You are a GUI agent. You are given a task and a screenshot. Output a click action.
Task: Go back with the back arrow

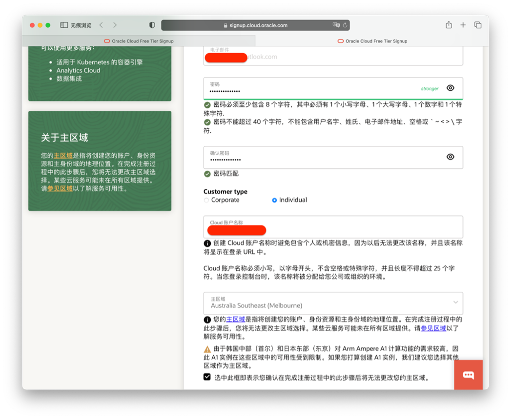(x=101, y=25)
